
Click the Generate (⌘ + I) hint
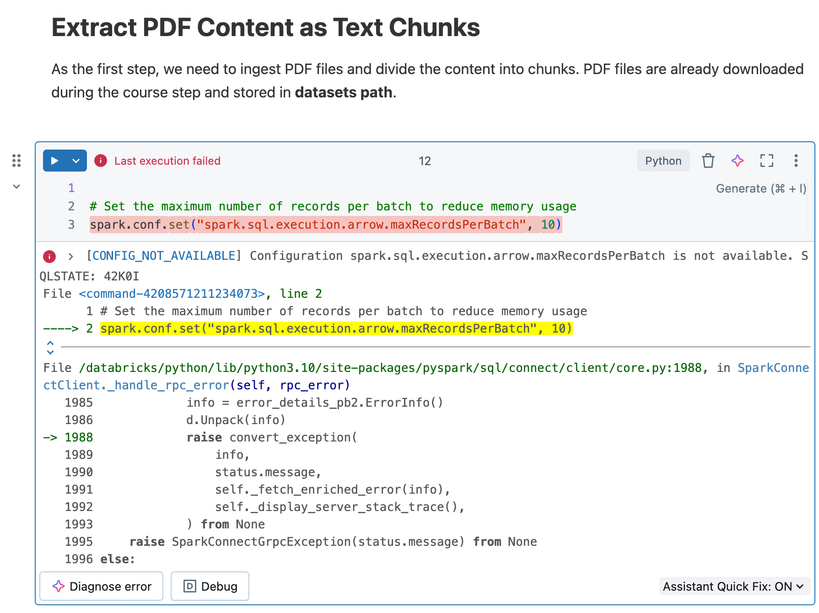760,188
